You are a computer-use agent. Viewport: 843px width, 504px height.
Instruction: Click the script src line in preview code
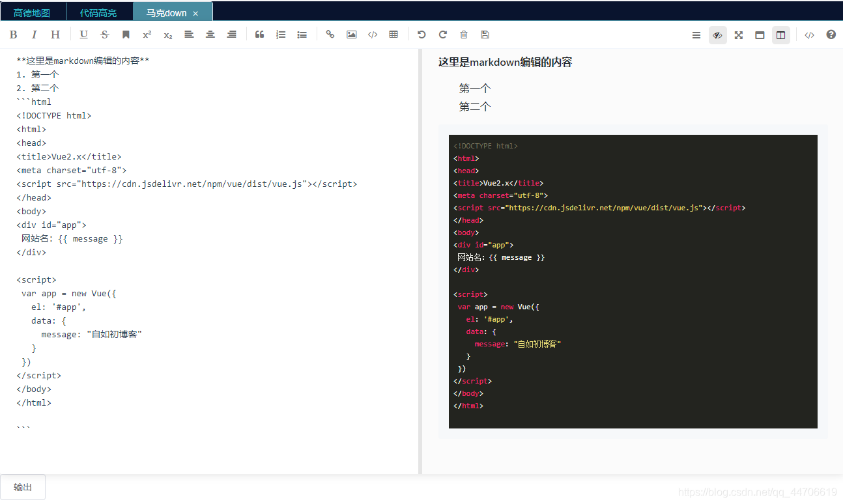coord(599,208)
